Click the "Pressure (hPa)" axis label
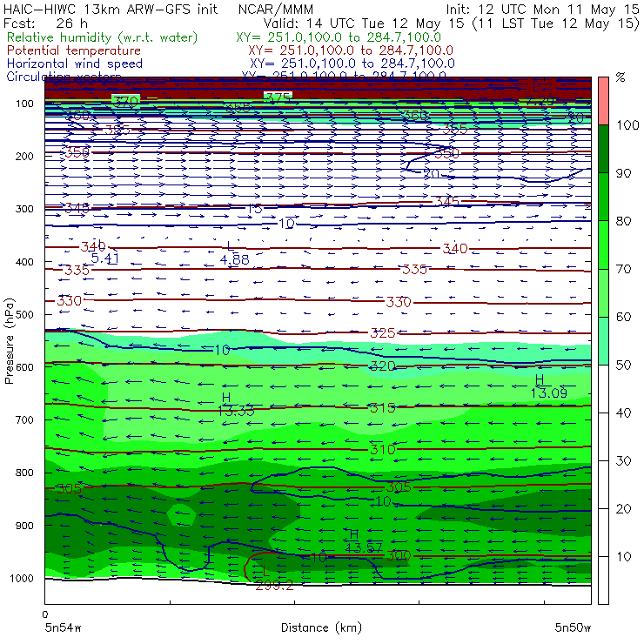Screen dimensions: 644x644 pos(9,341)
